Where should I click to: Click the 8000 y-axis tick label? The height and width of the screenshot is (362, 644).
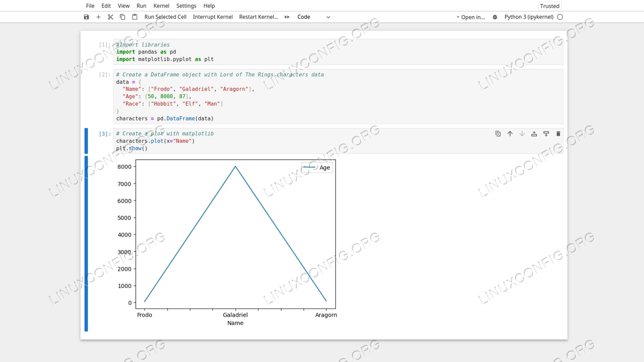pos(125,167)
